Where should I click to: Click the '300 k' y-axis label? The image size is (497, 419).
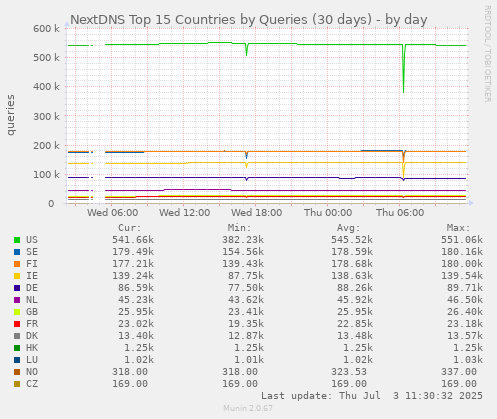point(46,116)
